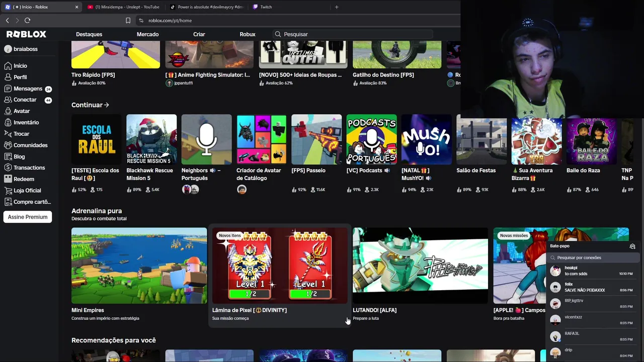
Task: Open the MushYO! game thumbnail
Action: (427, 139)
